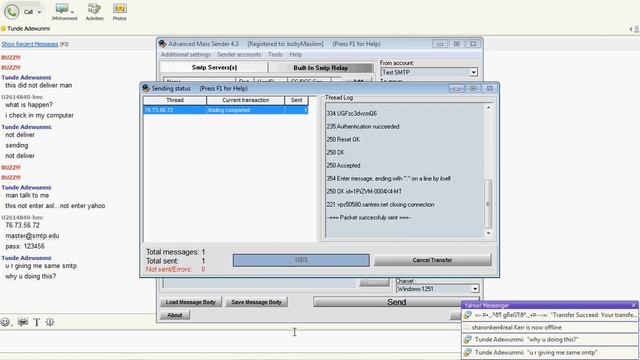Click Thread Log scrollbar down arrow
Image resolution: width=640 pixels, height=360 pixels.
pos(488,233)
